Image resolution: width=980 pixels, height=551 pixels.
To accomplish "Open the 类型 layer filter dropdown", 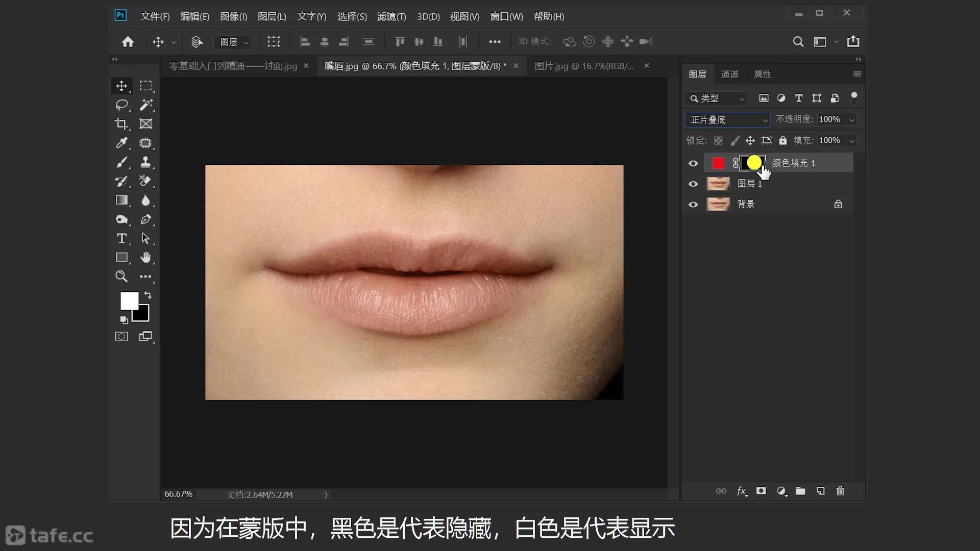I will pyautogui.click(x=716, y=98).
